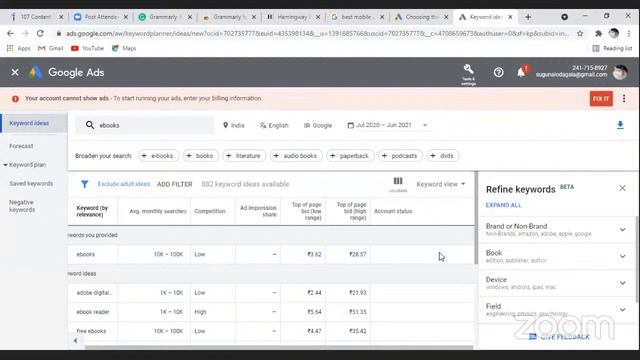
Task: Click the ebook reader keyword row
Action: [271, 312]
